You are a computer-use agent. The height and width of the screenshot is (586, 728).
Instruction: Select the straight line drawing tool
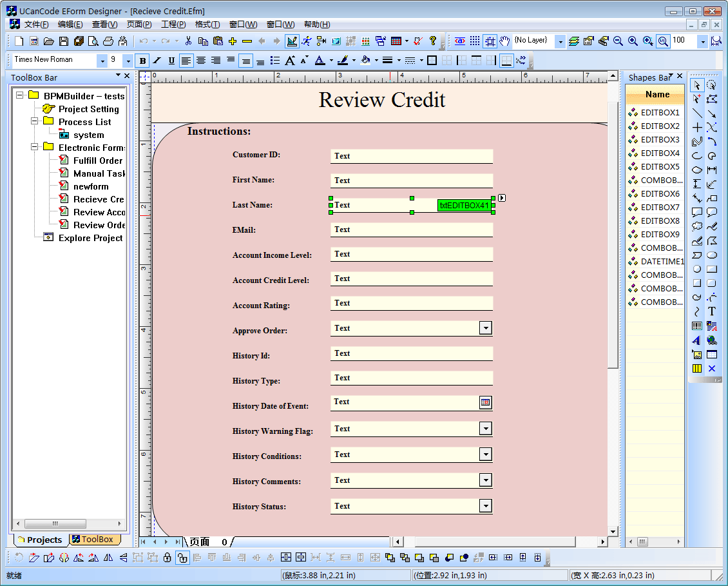pos(697,113)
